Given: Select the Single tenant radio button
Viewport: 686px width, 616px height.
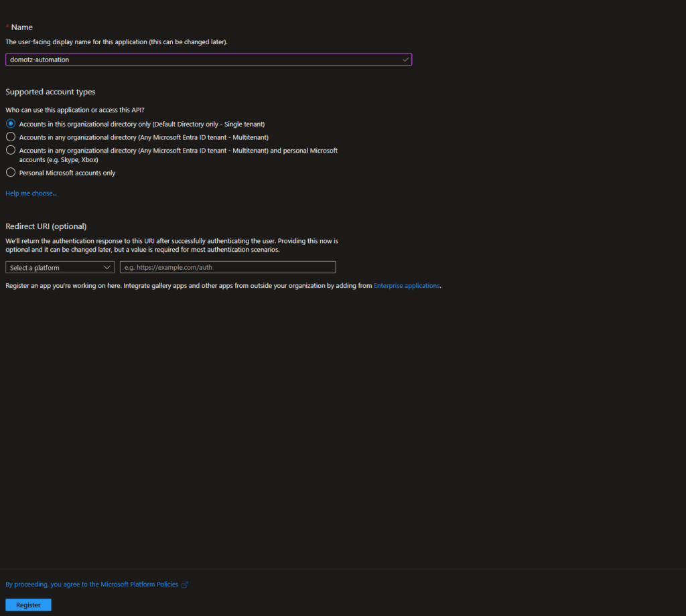Looking at the screenshot, I should click(x=11, y=124).
